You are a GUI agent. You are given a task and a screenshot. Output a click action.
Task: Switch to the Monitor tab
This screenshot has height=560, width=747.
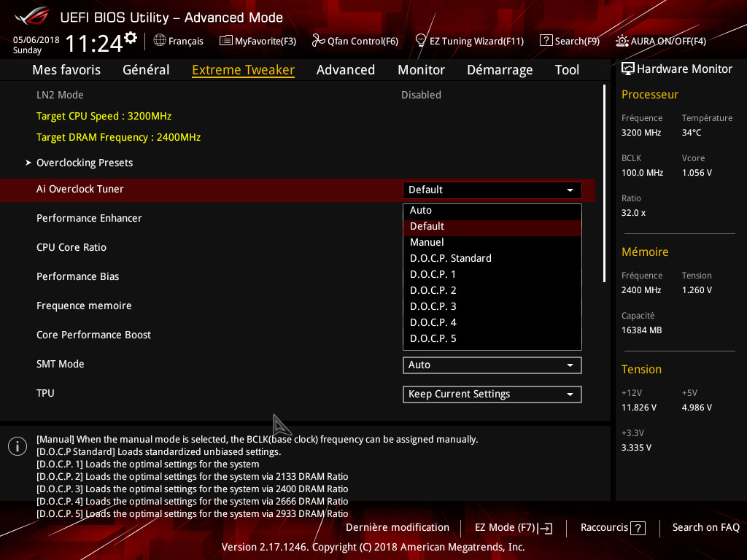click(421, 70)
